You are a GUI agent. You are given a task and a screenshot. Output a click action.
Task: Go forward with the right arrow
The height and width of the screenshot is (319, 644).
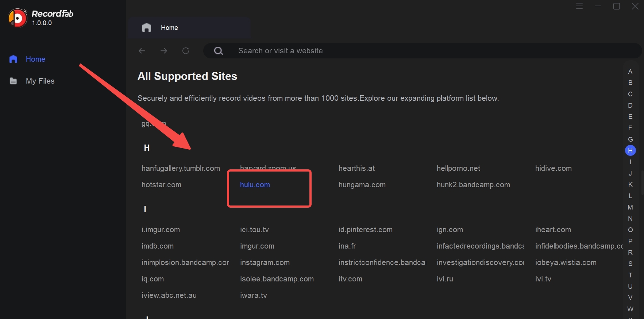[x=164, y=51]
